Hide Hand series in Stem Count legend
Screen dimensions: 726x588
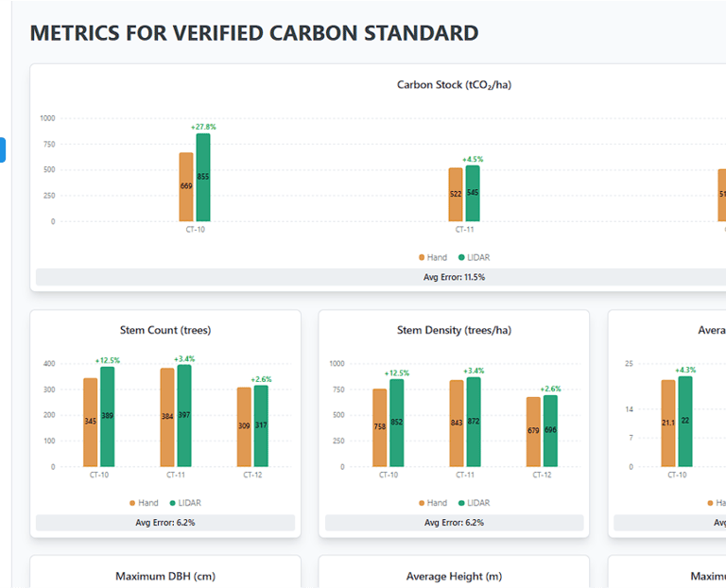pos(145,503)
